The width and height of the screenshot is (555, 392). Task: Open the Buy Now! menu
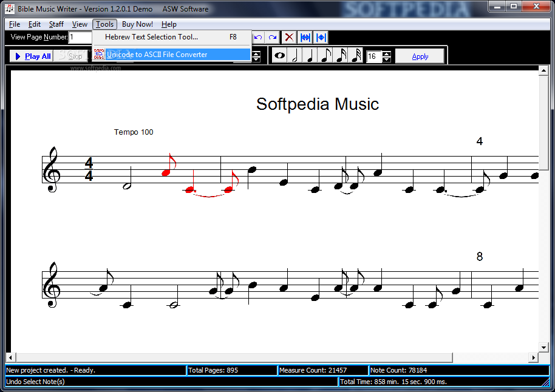[x=137, y=24]
